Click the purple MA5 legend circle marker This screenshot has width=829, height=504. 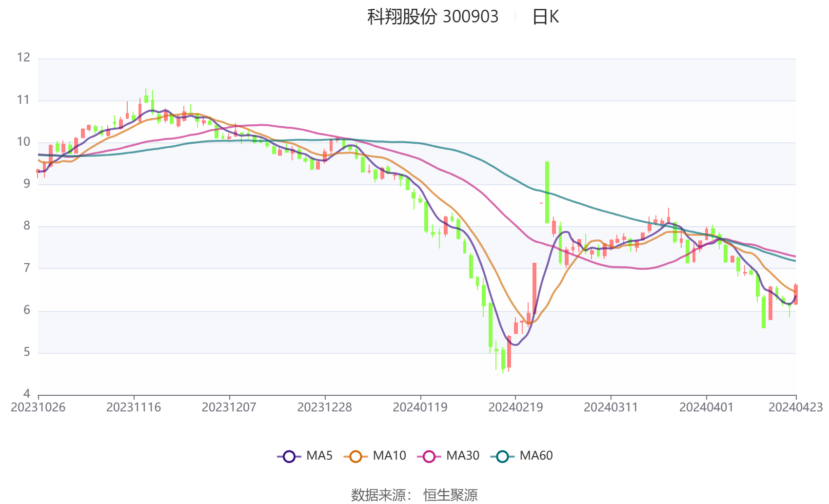[289, 457]
